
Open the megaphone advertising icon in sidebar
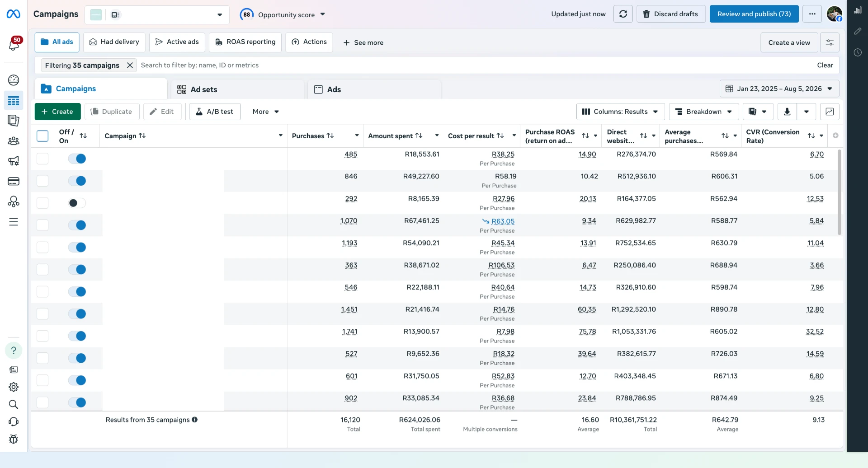click(x=14, y=161)
